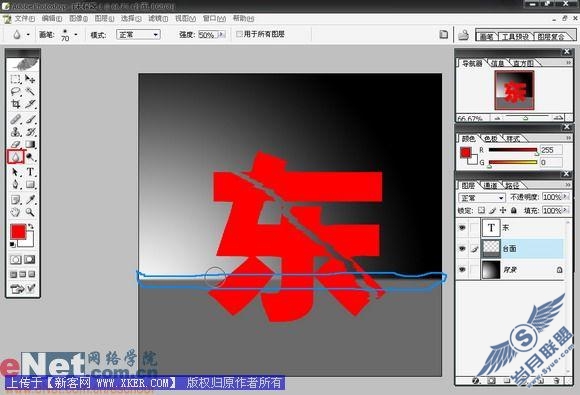The width and height of the screenshot is (580, 395).
Task: Switch to Quick Mask mode
Action: pos(30,259)
